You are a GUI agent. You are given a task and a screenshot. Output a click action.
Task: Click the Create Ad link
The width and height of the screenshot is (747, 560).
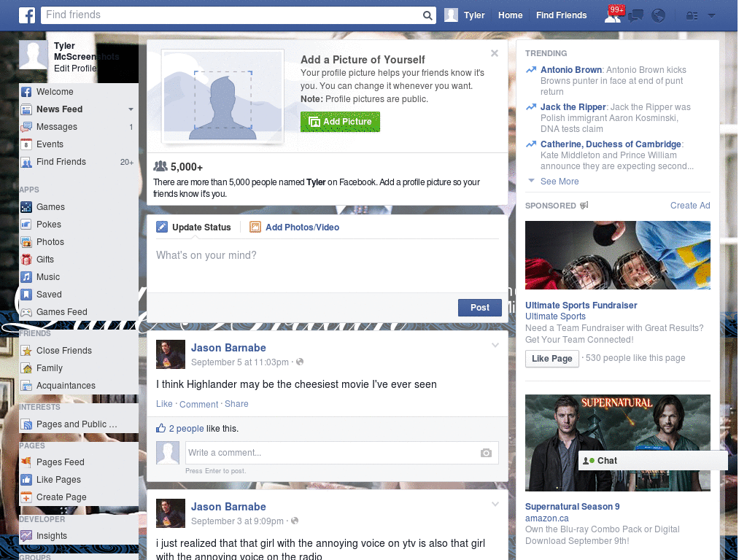[x=690, y=206]
